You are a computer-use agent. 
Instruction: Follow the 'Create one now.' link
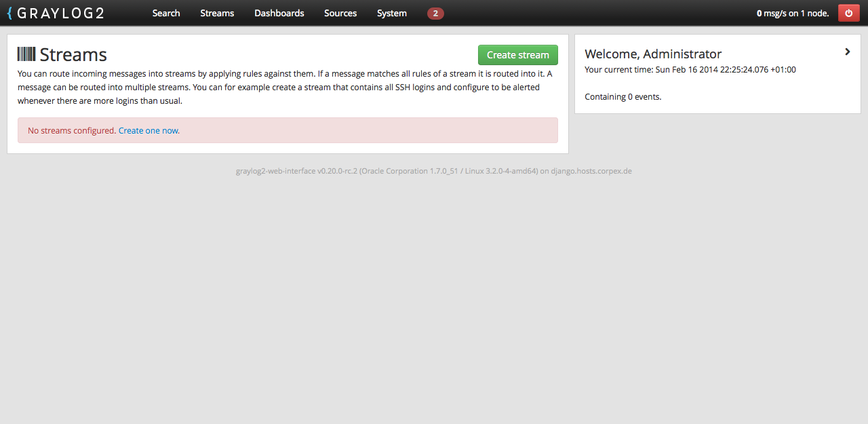(x=149, y=130)
